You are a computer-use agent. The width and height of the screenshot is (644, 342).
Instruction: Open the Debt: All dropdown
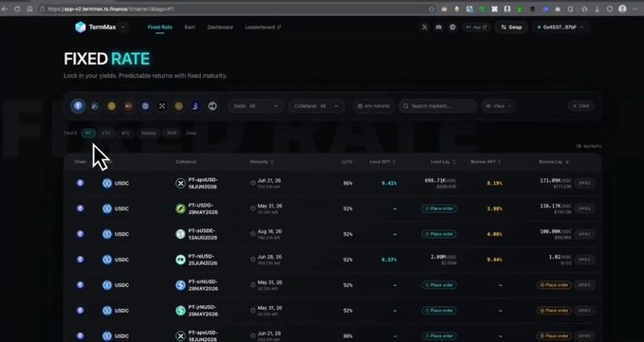(x=256, y=106)
